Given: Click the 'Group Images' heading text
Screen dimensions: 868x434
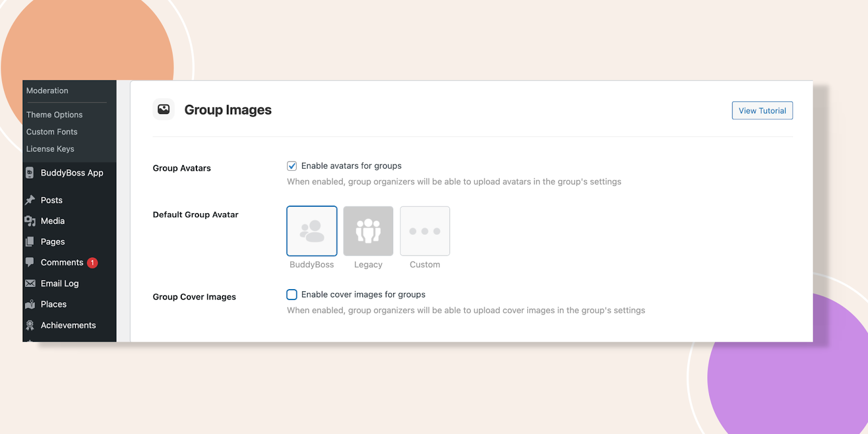Looking at the screenshot, I should [x=228, y=110].
